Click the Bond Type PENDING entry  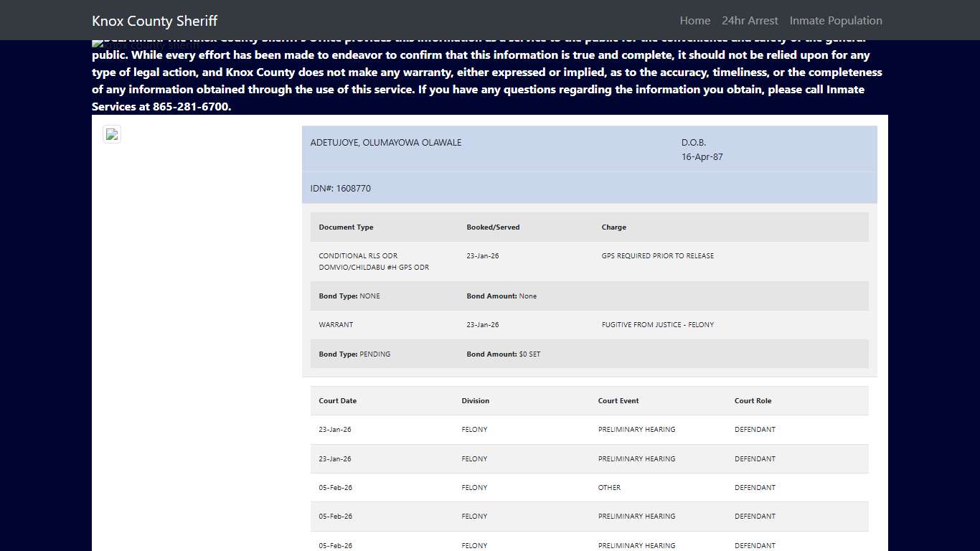click(354, 354)
